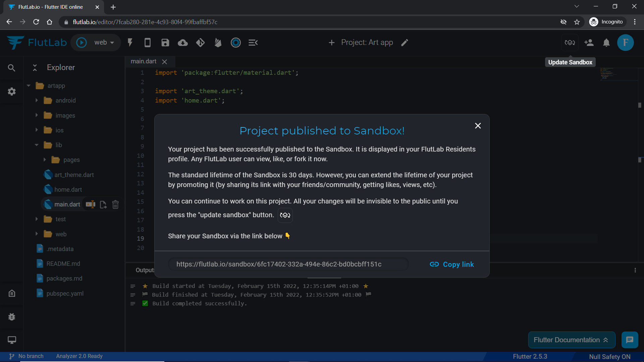Click the Analyzer 2.0 Ready status
Viewport: 644px width, 362px height.
(79, 356)
